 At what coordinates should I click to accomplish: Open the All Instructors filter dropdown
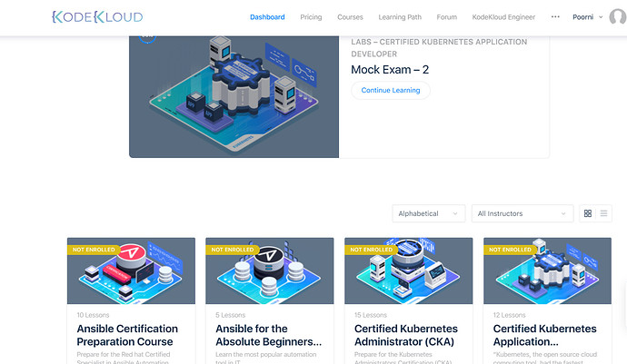522,213
